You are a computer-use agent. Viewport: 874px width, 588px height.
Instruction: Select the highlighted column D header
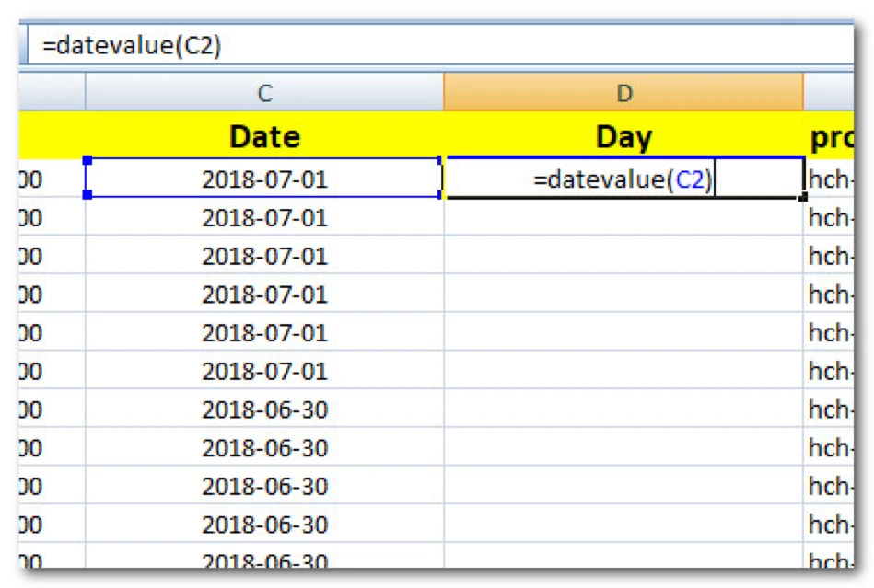[x=623, y=93]
